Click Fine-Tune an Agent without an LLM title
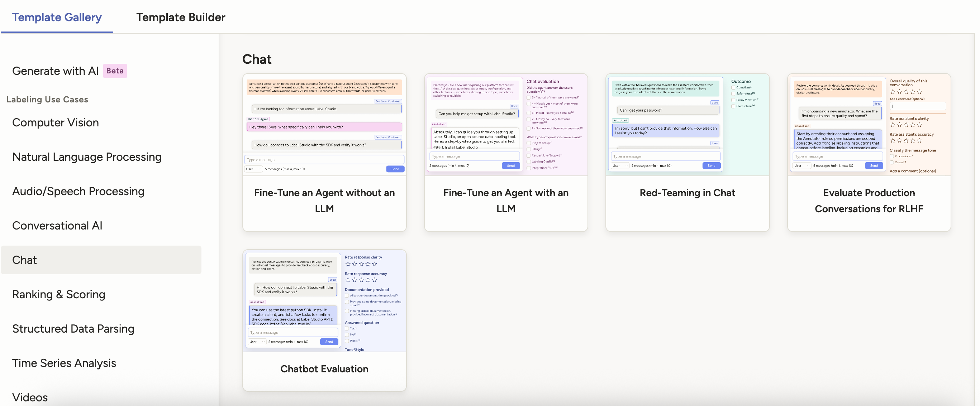 click(x=324, y=200)
